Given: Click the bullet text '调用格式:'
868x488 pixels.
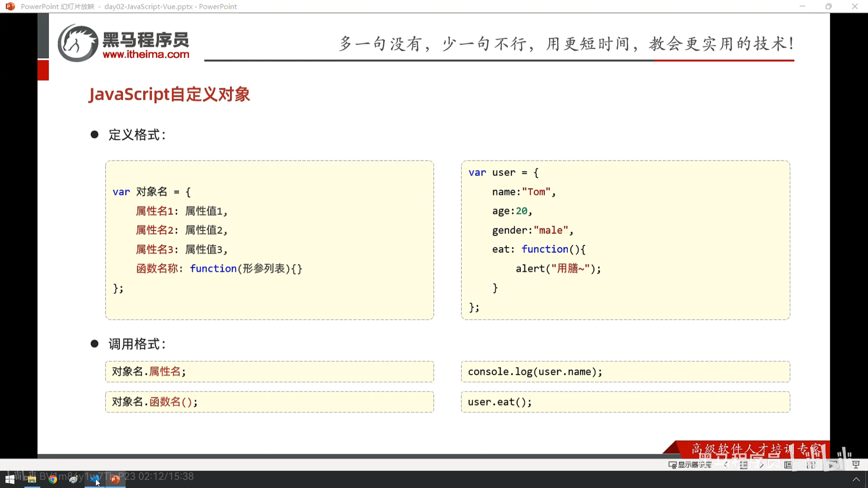Looking at the screenshot, I should click(137, 344).
